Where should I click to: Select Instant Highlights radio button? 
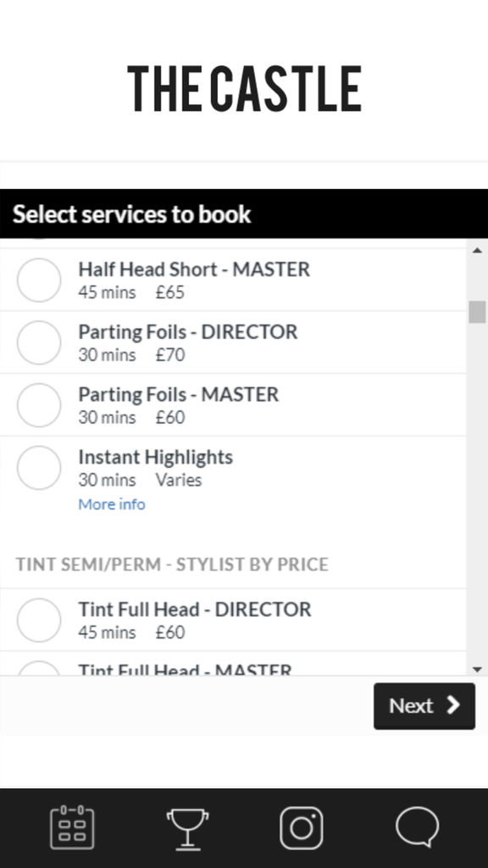tap(39, 468)
